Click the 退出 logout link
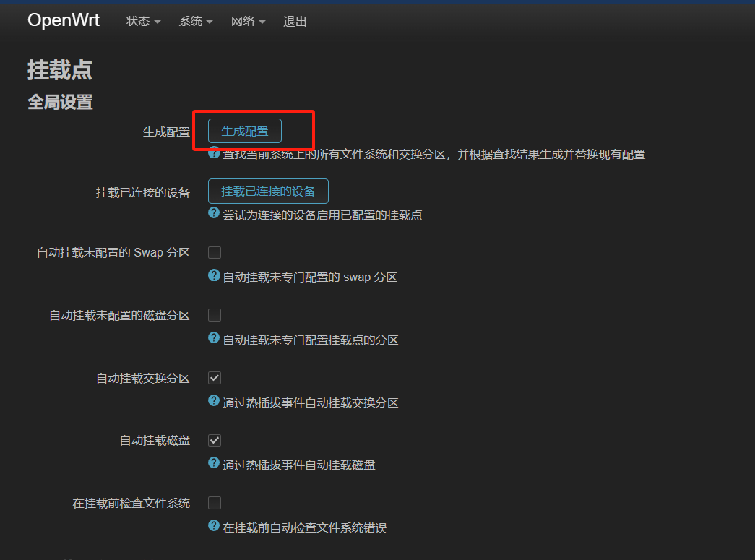Viewport: 755px width, 560px height. [x=295, y=21]
